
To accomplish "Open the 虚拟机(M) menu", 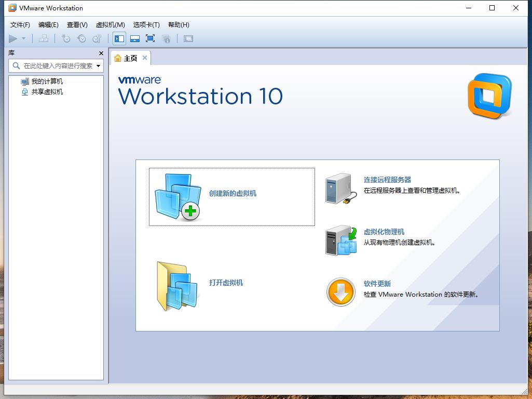I will point(110,24).
